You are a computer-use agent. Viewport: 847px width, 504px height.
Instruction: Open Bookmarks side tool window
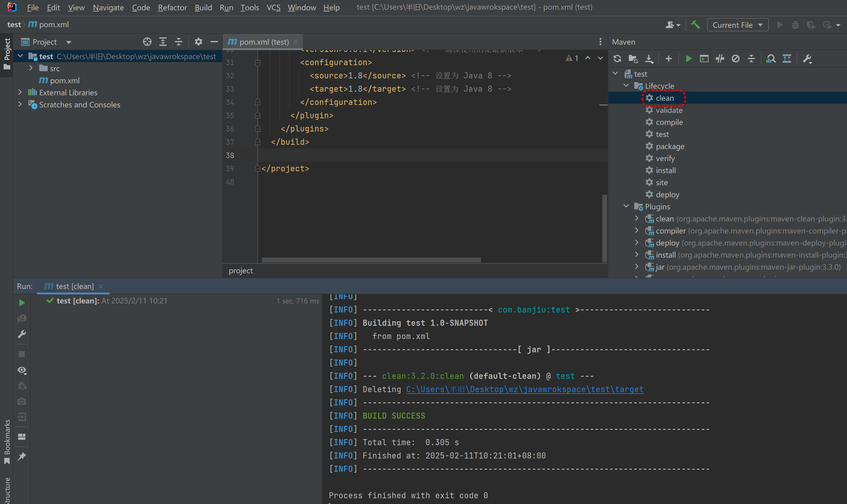tap(7, 442)
